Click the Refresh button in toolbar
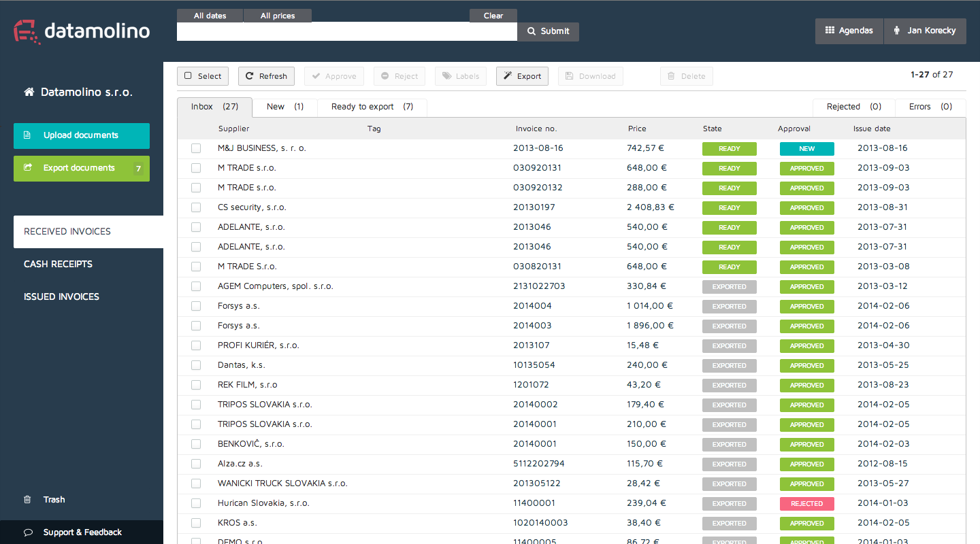This screenshot has width=980, height=544. pos(266,76)
